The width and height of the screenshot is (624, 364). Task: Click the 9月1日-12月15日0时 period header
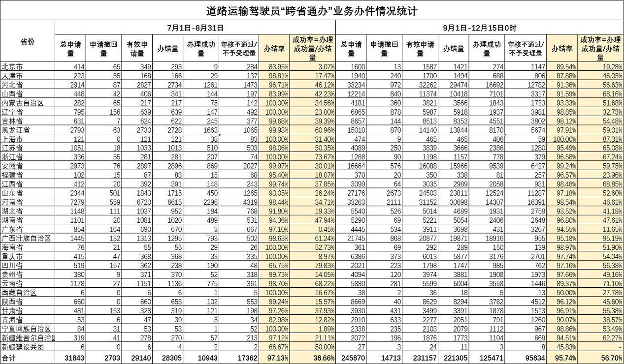point(479,29)
